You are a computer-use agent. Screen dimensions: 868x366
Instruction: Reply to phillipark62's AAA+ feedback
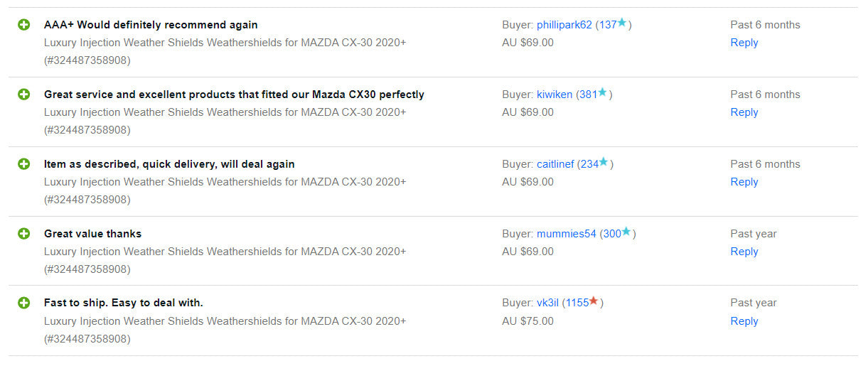point(744,43)
